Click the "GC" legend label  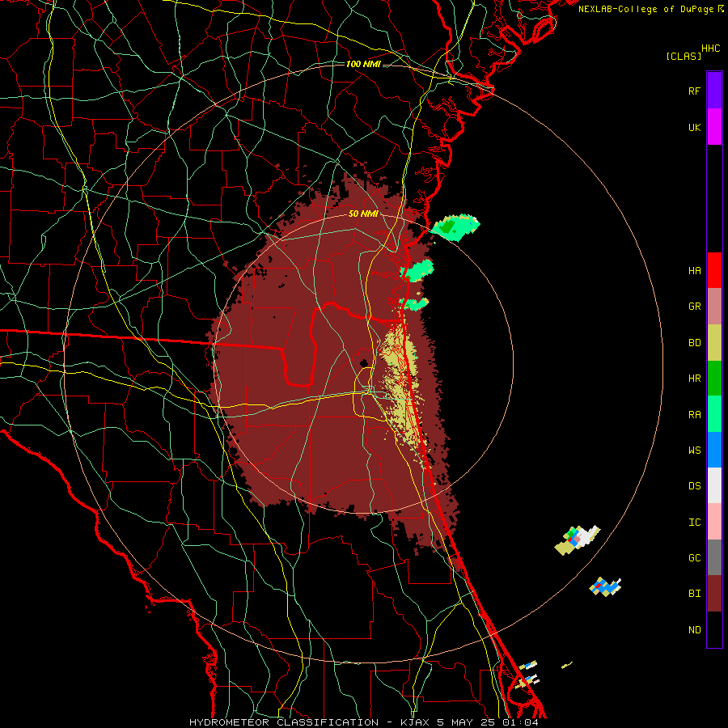[x=694, y=558]
